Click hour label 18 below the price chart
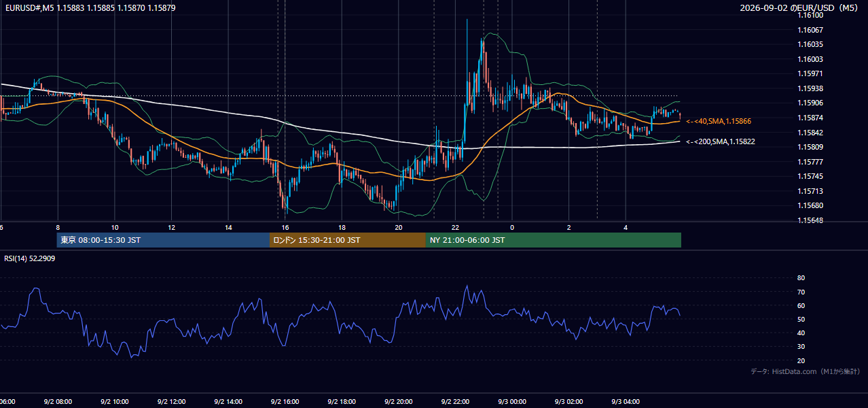The image size is (868, 408). tap(342, 227)
